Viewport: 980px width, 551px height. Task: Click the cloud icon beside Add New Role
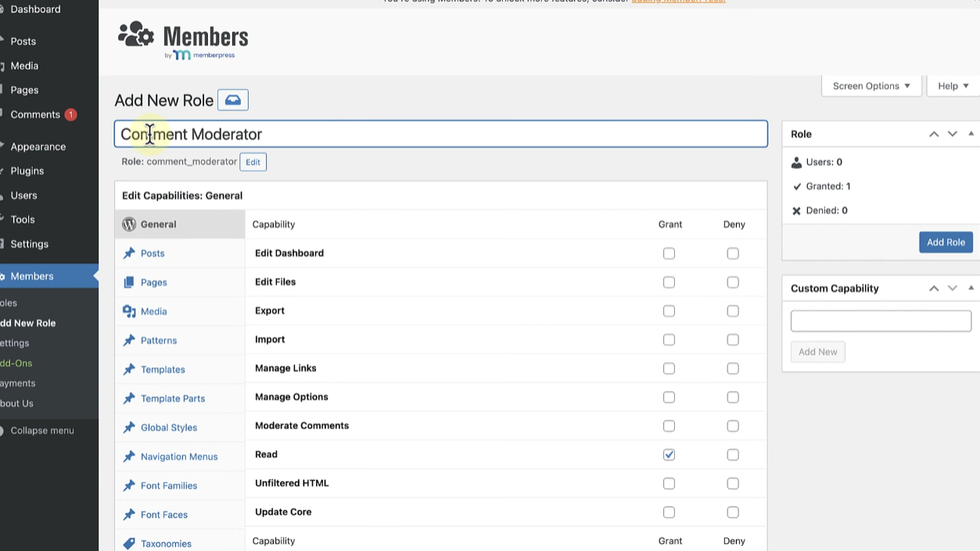pos(232,99)
